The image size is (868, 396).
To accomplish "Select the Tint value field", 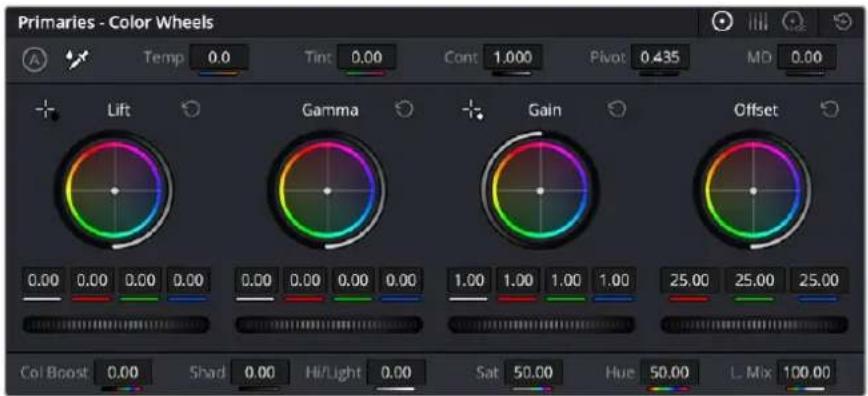I will click(366, 58).
